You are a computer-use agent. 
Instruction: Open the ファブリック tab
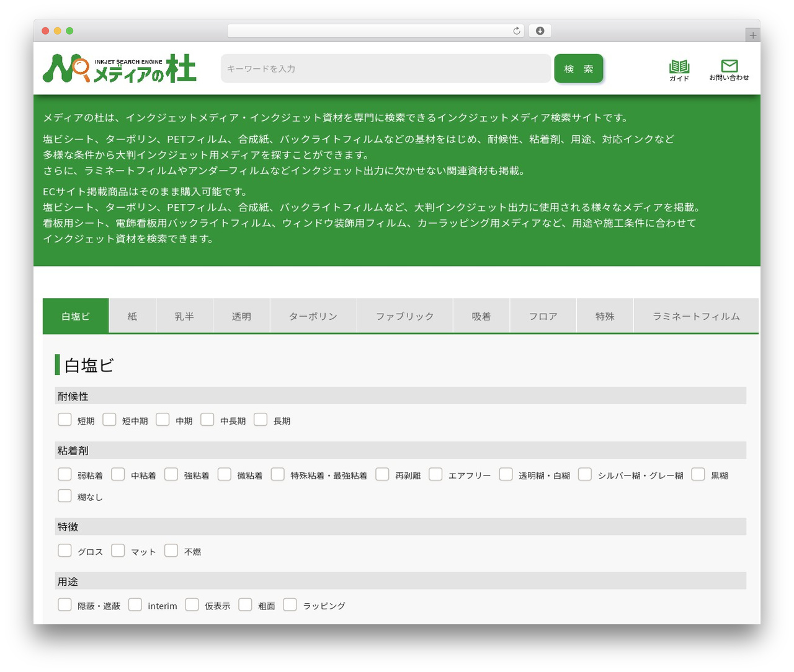[x=405, y=316]
